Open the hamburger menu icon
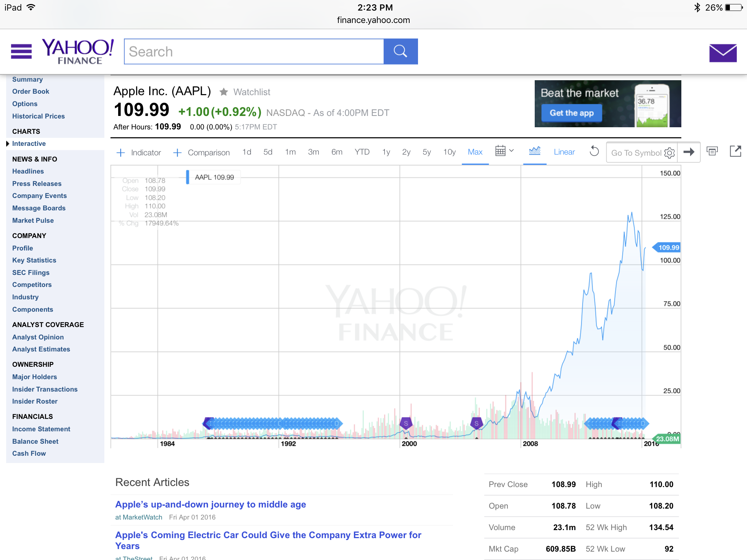 tap(21, 51)
